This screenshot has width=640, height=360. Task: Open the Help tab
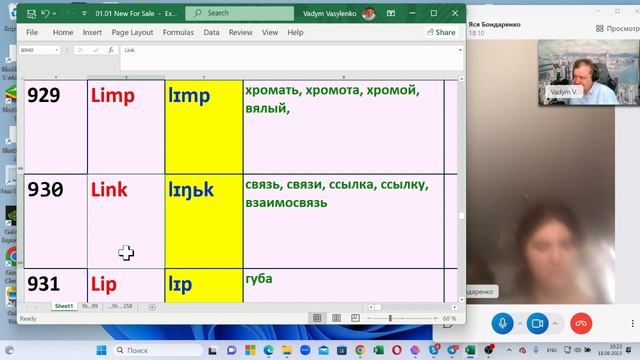point(295,32)
